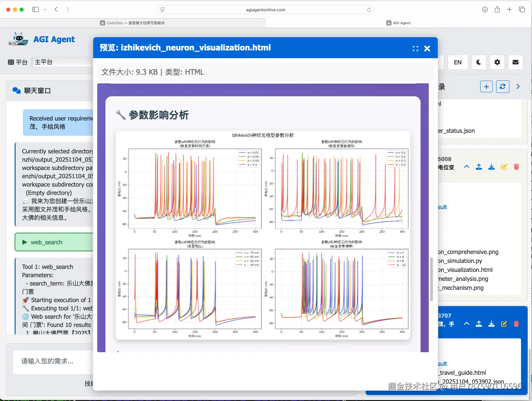
Task: Open the envelope mail icon
Action: (x=515, y=62)
